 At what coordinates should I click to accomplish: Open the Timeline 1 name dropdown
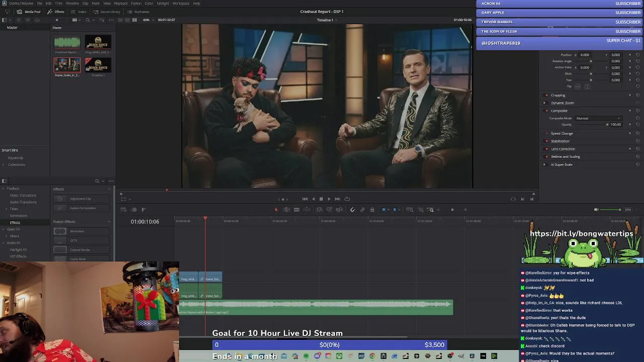point(327,20)
